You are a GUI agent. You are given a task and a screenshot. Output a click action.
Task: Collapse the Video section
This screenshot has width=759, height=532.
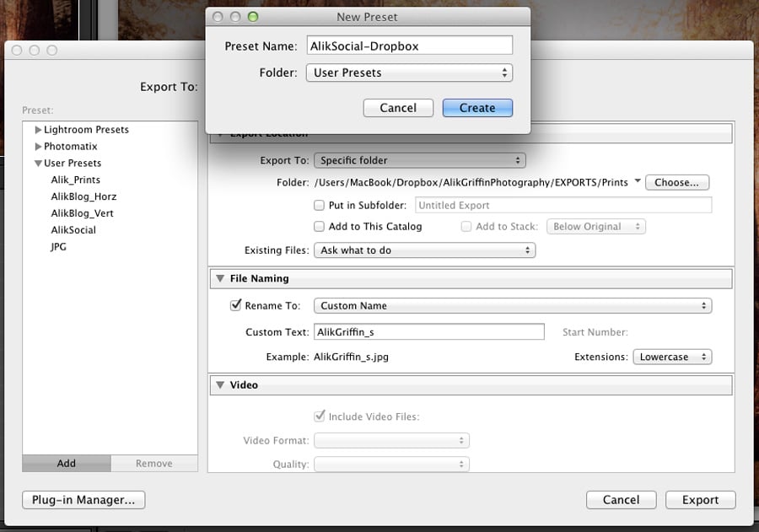(x=220, y=384)
